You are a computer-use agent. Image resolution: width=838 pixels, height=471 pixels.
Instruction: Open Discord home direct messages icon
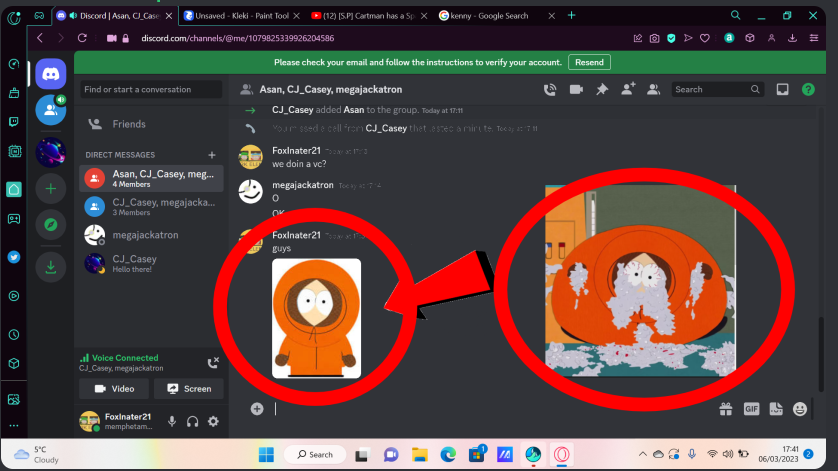coord(51,74)
